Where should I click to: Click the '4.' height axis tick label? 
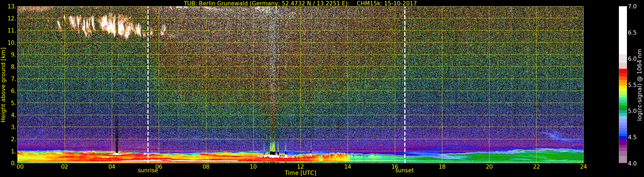pos(14,115)
